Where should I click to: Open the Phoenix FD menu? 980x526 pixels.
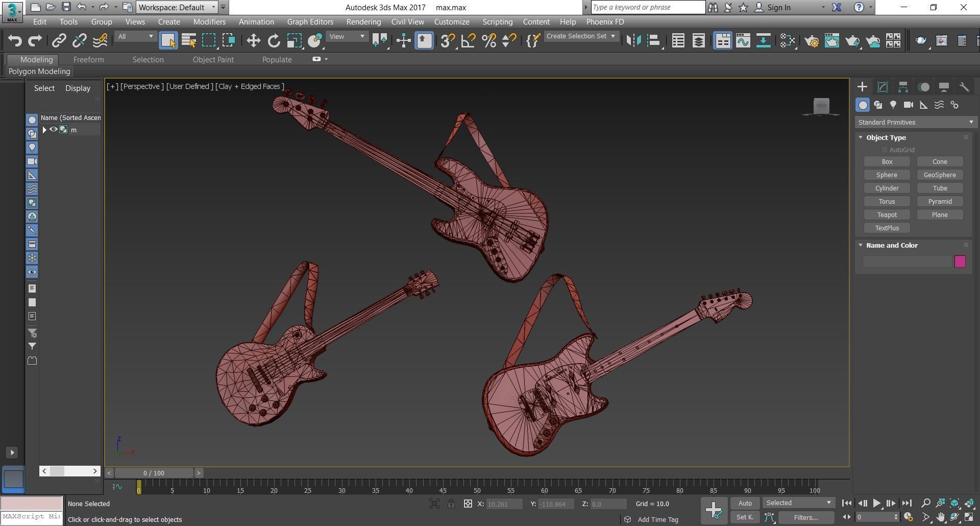tap(605, 22)
